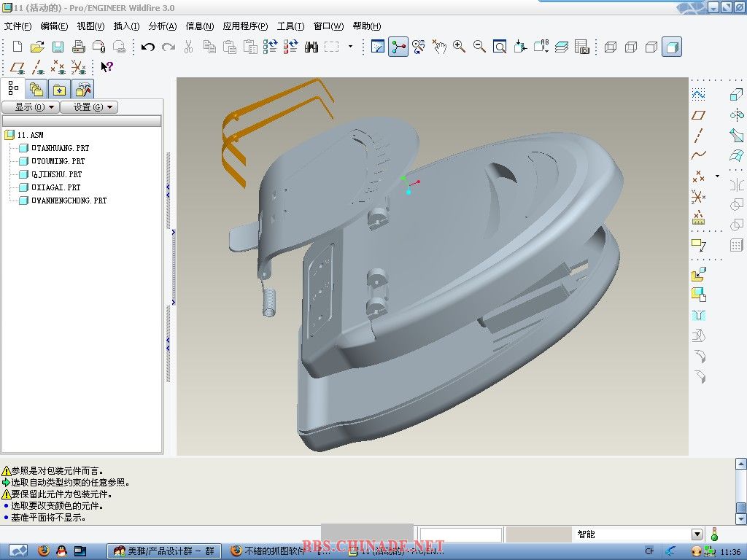Open a file using the folder icon
The height and width of the screenshot is (560, 747).
tap(37, 47)
